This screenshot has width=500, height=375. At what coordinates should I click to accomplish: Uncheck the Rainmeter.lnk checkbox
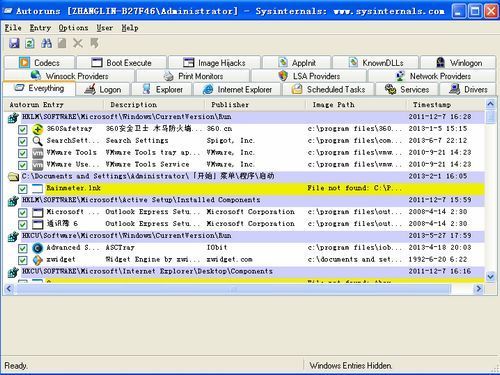(x=23, y=189)
